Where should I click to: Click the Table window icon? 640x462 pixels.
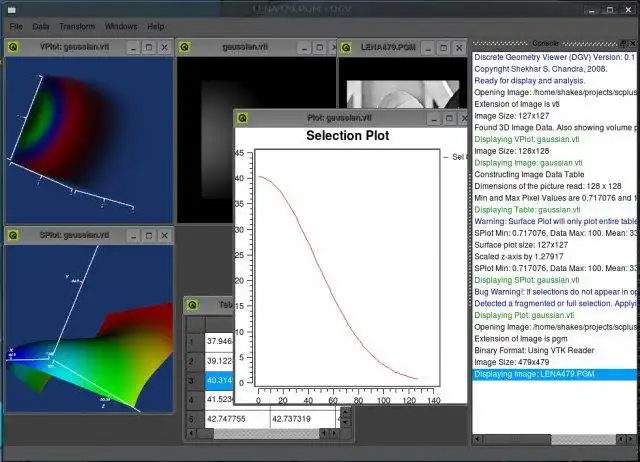point(194,305)
